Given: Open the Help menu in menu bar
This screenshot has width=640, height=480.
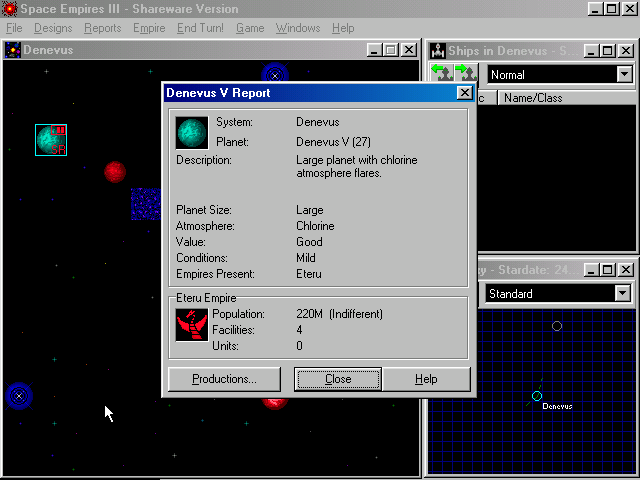Looking at the screenshot, I should pos(343,28).
